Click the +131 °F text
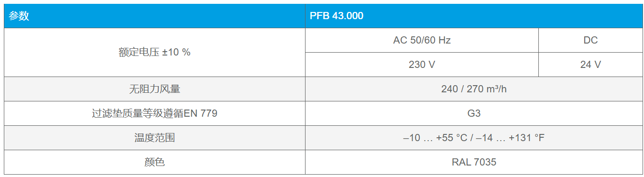The width and height of the screenshot is (644, 177). tap(526, 138)
